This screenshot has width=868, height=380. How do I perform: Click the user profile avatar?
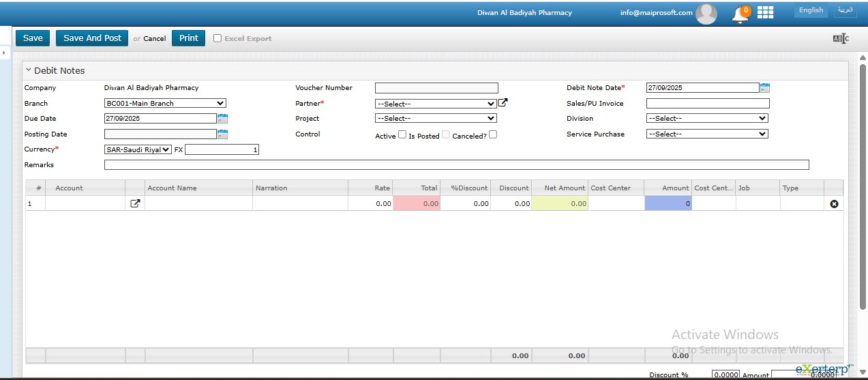(706, 13)
